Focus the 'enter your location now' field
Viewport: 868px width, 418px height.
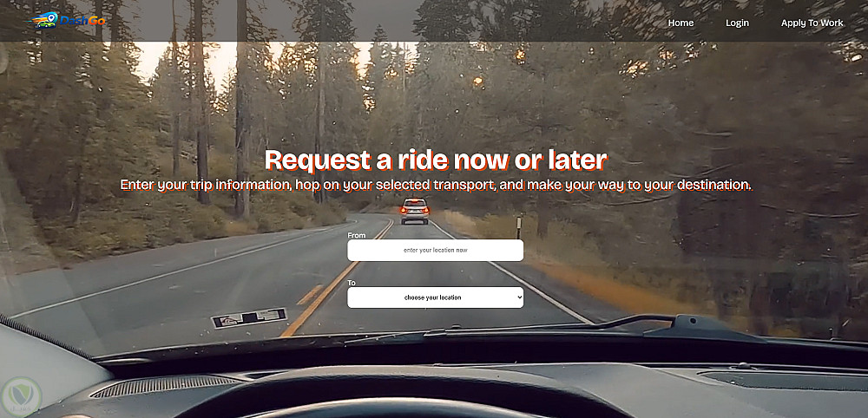435,250
